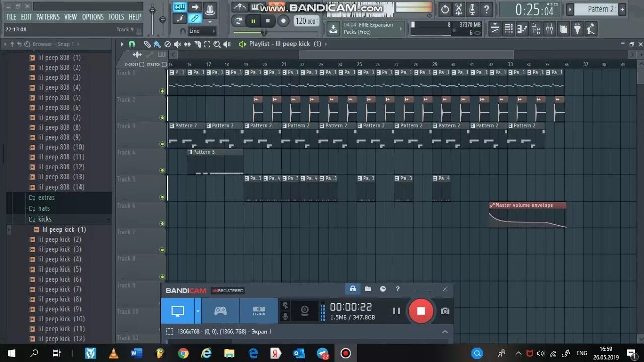Screen dimensions: 644x362
Task: Select the select tool in playlist toolbar
Action: coord(207,44)
